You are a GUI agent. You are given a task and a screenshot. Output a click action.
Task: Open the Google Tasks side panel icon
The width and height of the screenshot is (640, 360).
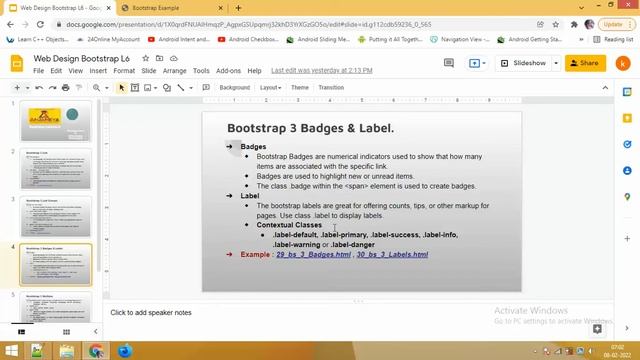627,144
